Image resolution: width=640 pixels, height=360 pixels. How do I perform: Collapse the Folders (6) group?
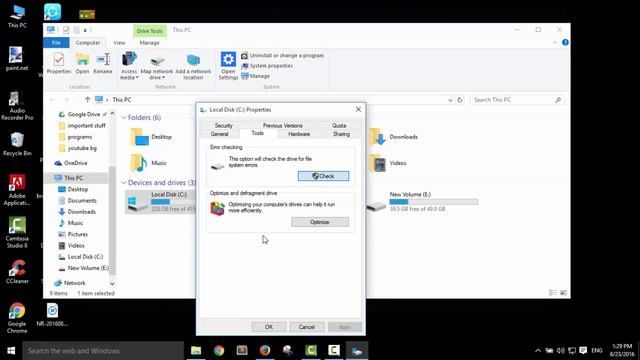pos(124,118)
